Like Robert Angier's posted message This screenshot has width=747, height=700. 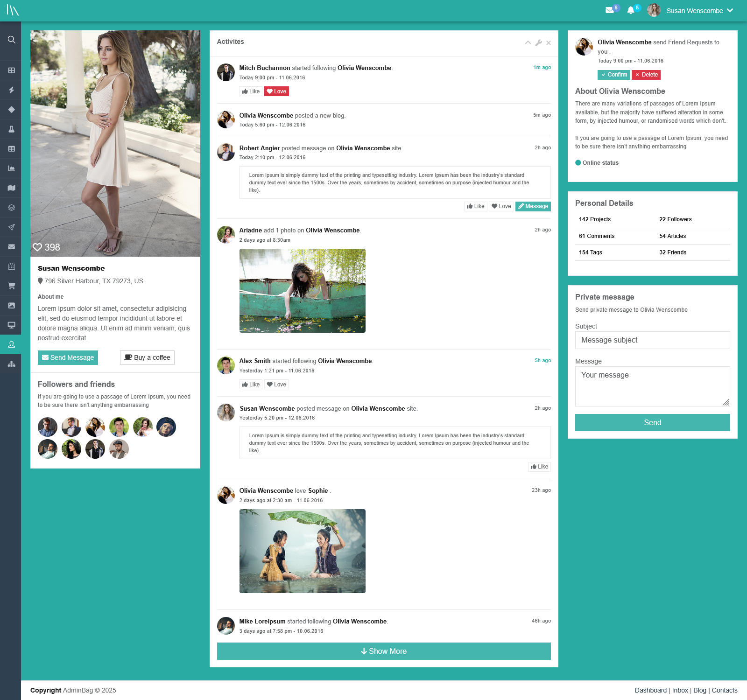pyautogui.click(x=476, y=206)
